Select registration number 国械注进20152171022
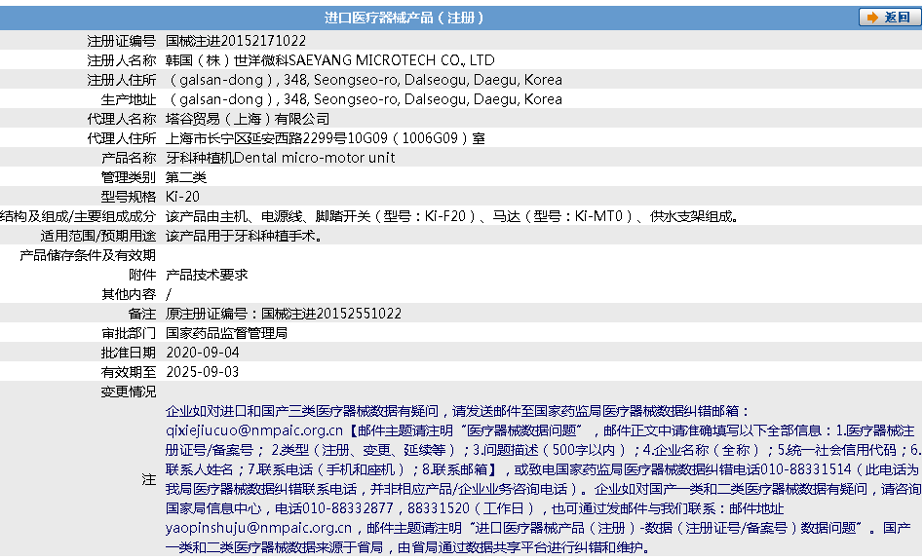The width and height of the screenshot is (924, 560). 236,41
